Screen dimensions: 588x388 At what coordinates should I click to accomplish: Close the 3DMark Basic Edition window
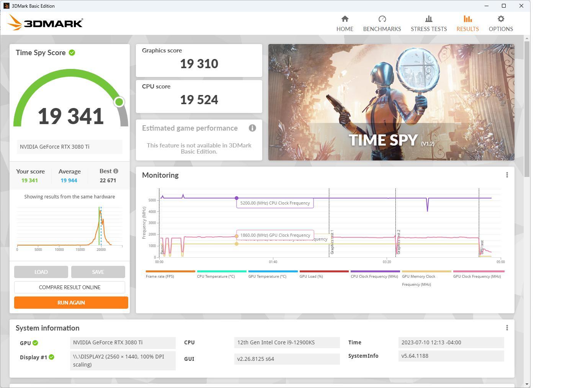521,6
